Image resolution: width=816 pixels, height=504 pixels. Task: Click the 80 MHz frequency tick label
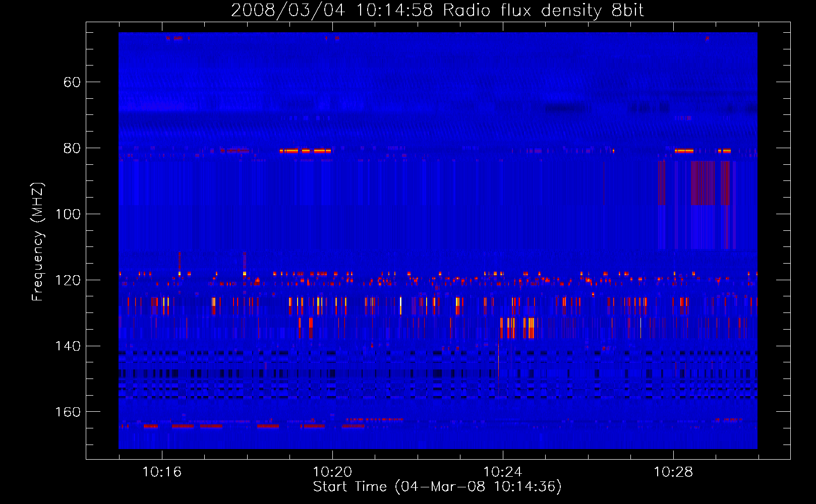tap(72, 148)
